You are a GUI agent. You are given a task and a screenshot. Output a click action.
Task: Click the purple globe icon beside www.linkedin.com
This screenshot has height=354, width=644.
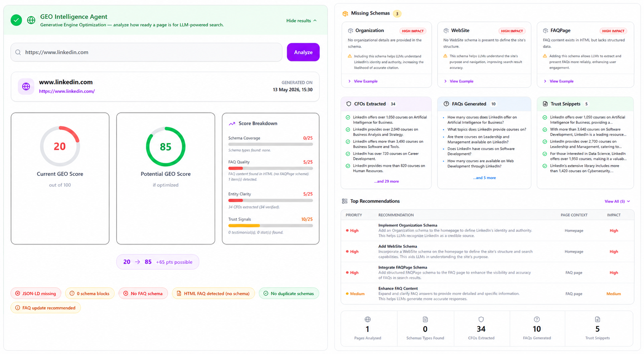pos(26,86)
